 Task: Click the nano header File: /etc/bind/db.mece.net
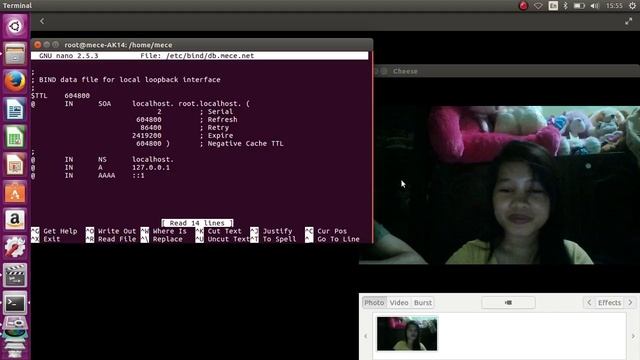197,56
